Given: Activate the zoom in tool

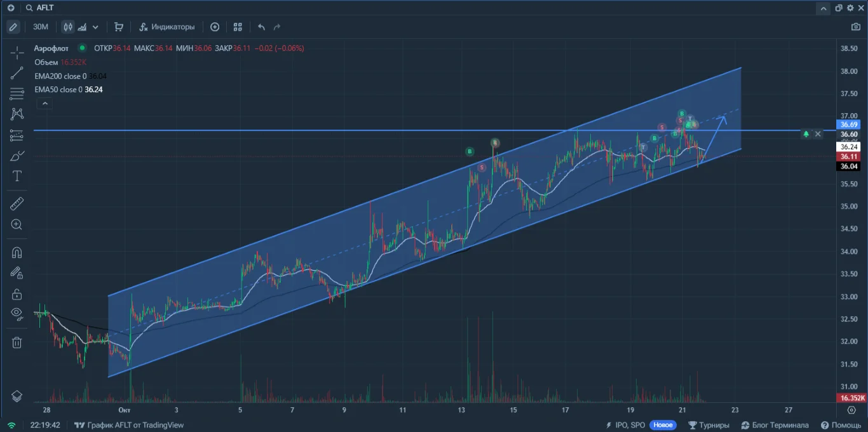Looking at the screenshot, I should coord(17,224).
